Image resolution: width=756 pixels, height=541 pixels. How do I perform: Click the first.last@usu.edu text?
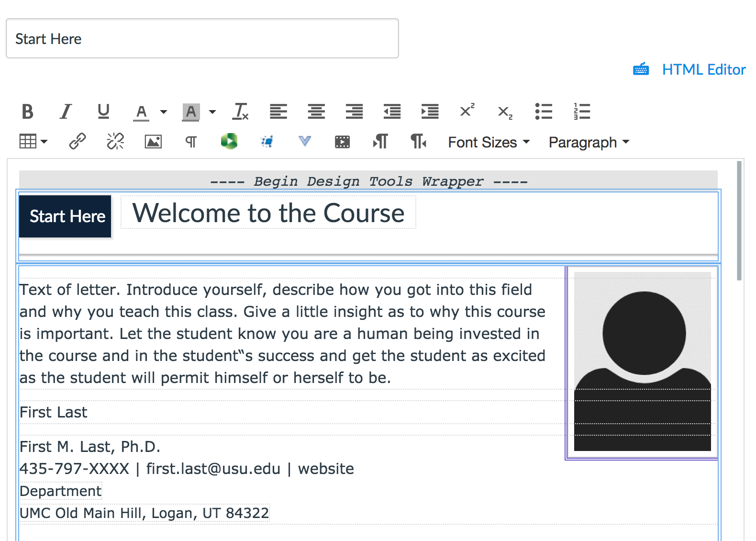pos(213,469)
